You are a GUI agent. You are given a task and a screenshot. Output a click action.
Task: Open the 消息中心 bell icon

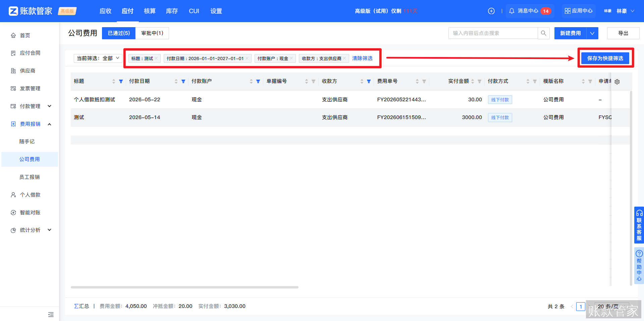coord(512,11)
